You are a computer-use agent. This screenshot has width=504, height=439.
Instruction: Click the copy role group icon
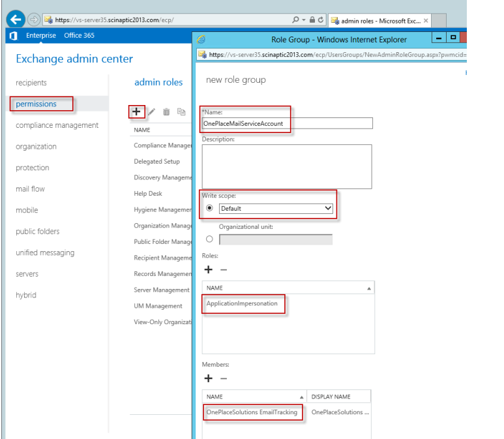[181, 112]
